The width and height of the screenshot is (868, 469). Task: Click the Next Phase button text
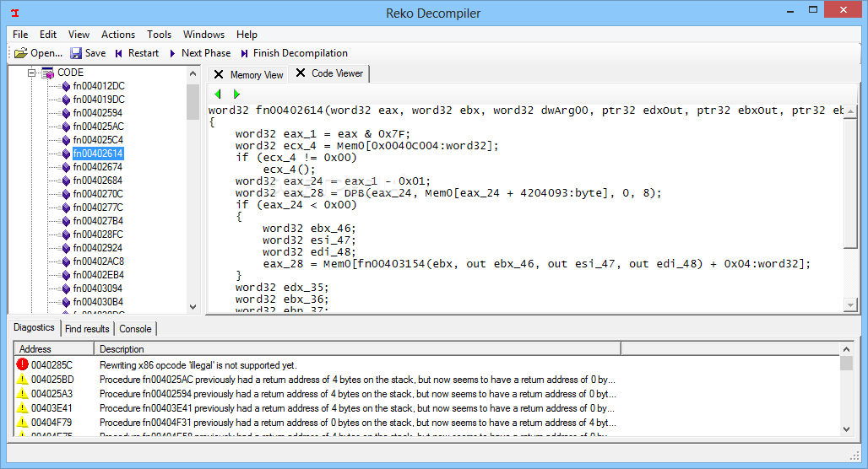[x=206, y=53]
